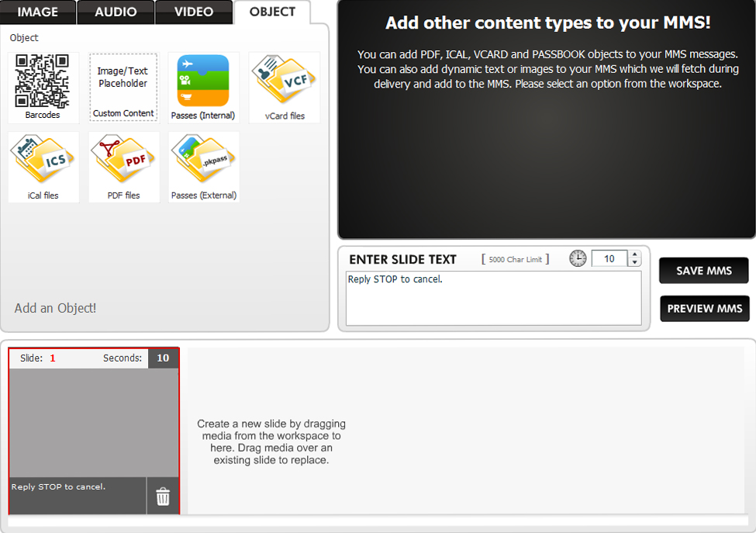Select the Barcodes QR code object
The height and width of the screenshot is (533, 756).
coord(43,88)
